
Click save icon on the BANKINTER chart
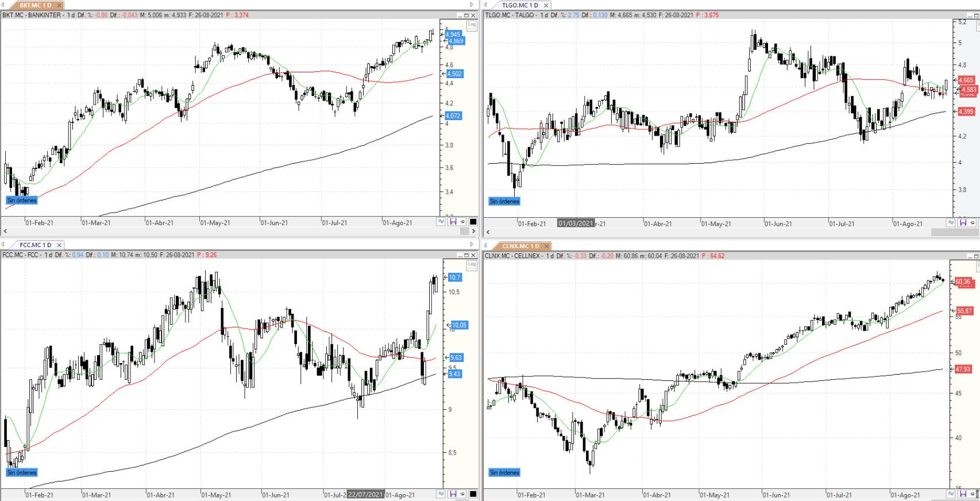453,222
